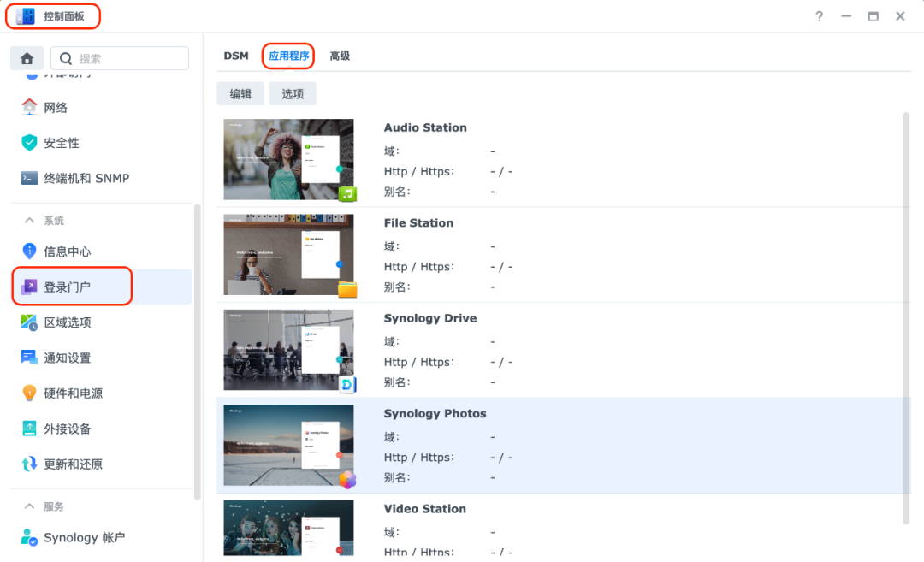This screenshot has width=924, height=562.
Task: Click the Home icon button
Action: click(27, 58)
